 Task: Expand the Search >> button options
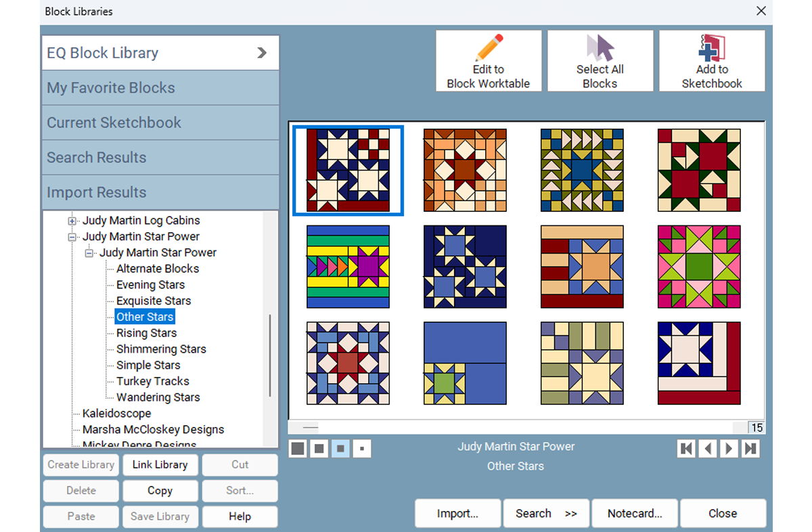546,514
